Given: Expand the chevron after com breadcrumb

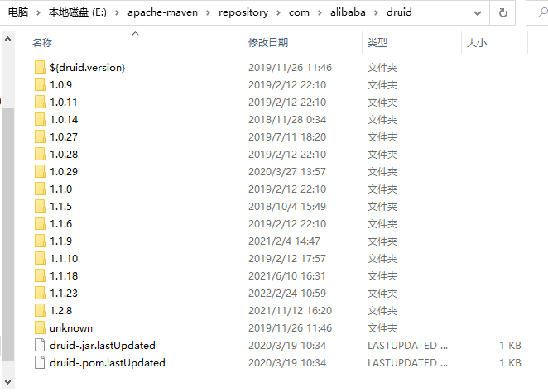Looking at the screenshot, I should click(x=320, y=13).
